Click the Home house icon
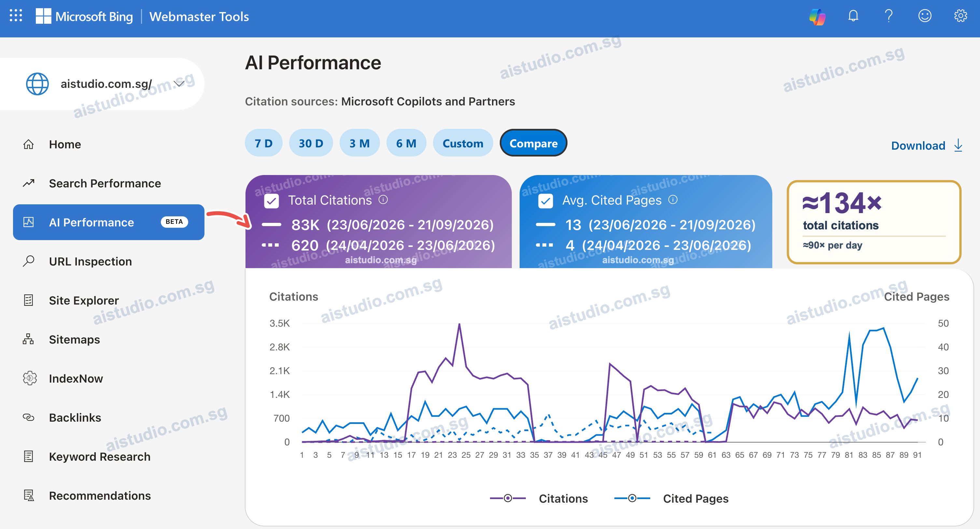This screenshot has width=980, height=529. click(29, 144)
